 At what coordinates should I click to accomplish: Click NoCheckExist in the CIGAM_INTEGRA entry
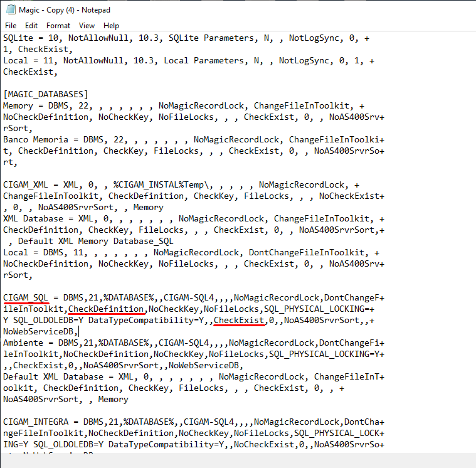[x=264, y=444]
